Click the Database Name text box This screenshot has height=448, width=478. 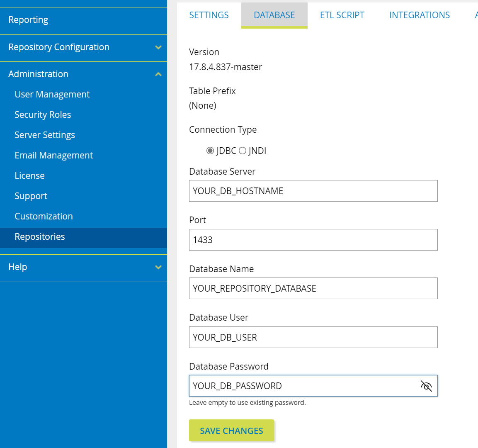(x=313, y=288)
